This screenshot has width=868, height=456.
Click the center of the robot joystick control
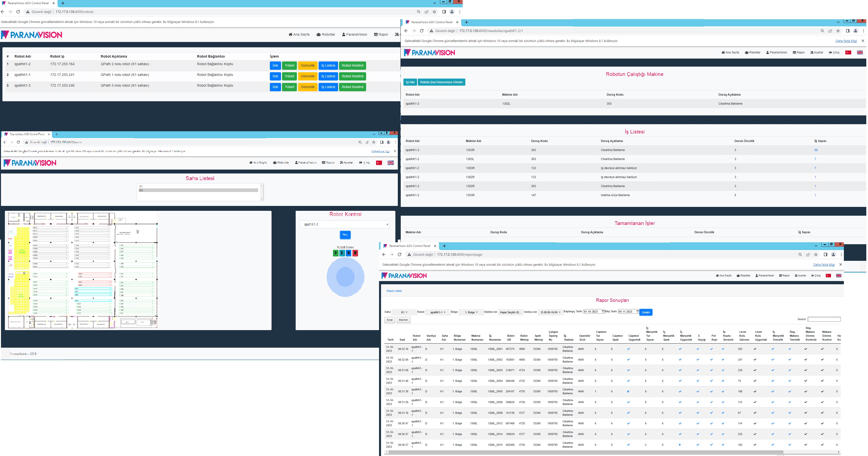click(345, 277)
